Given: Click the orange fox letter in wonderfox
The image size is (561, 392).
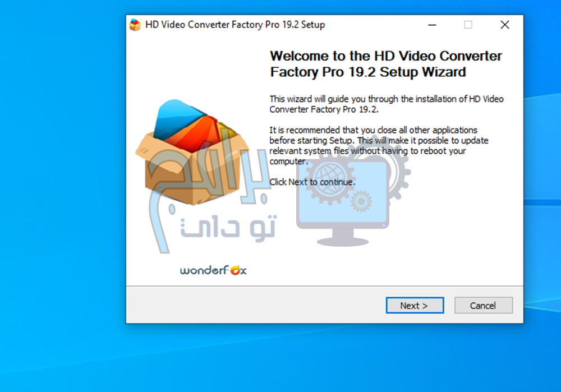Looking at the screenshot, I should (236, 270).
